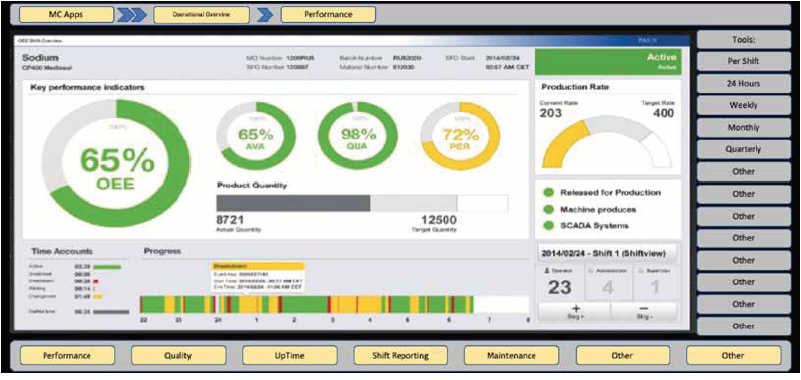
Task: Select the Quarterly tool button
Action: point(743,150)
